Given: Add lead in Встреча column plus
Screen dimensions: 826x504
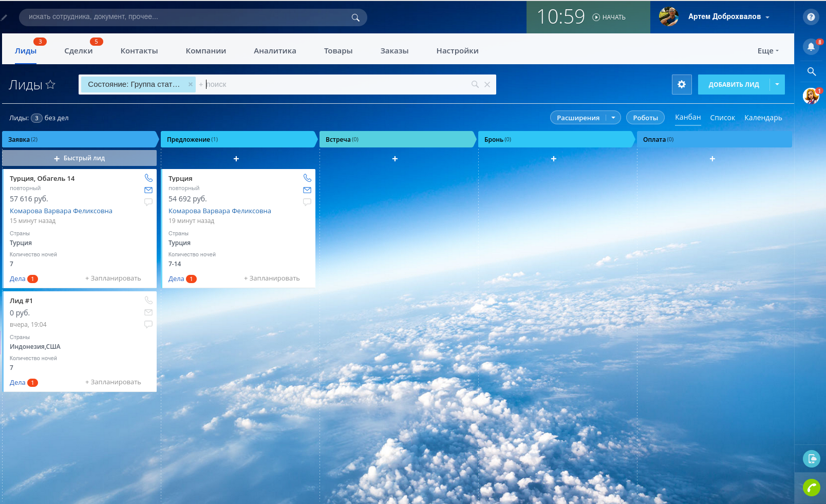Looking at the screenshot, I should pos(395,159).
